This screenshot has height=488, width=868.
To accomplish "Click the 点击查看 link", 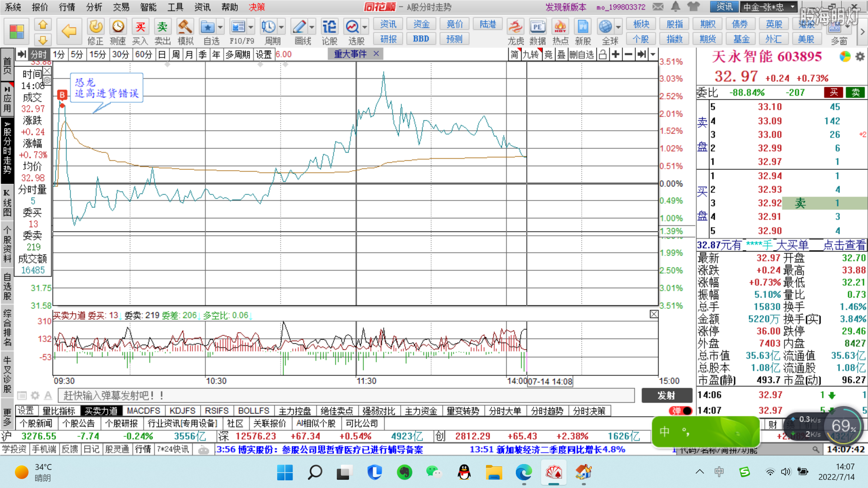I will (x=844, y=245).
